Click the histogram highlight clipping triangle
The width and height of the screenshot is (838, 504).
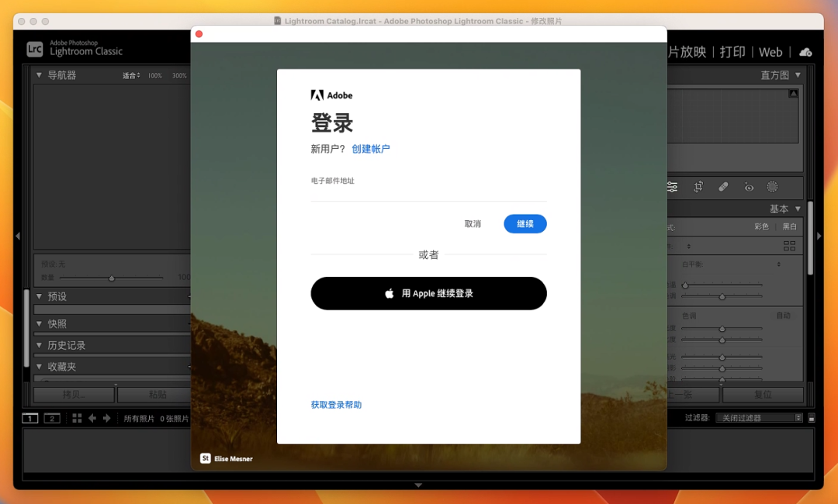click(x=794, y=93)
